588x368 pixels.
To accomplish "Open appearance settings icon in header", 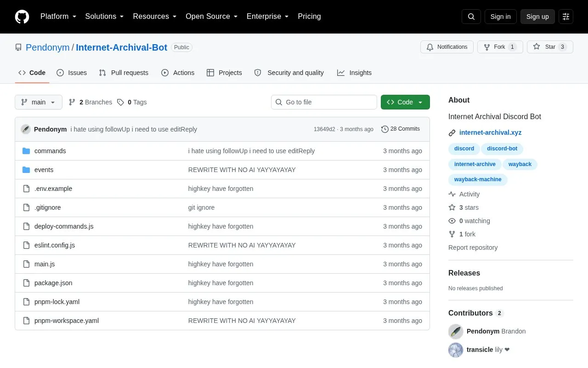I will [x=566, y=17].
